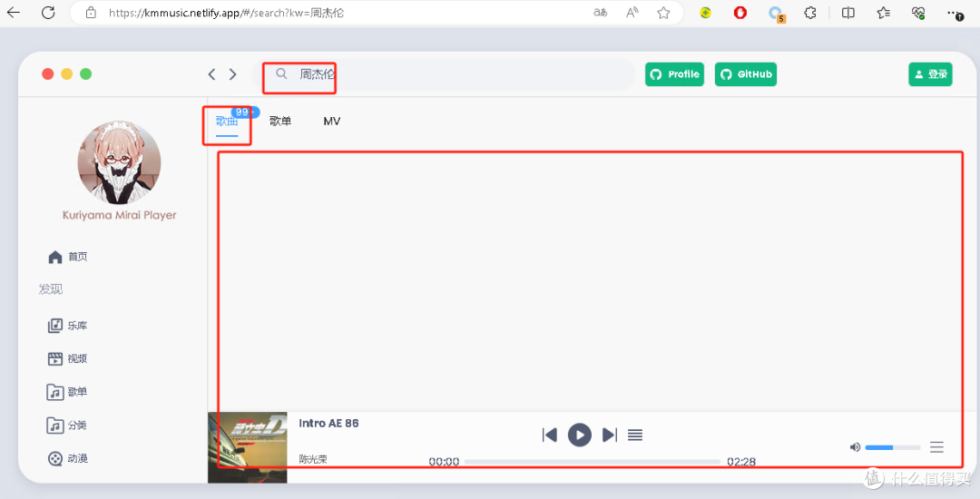The height and width of the screenshot is (499, 980).
Task: Skip to the next track
Action: [x=610, y=435]
